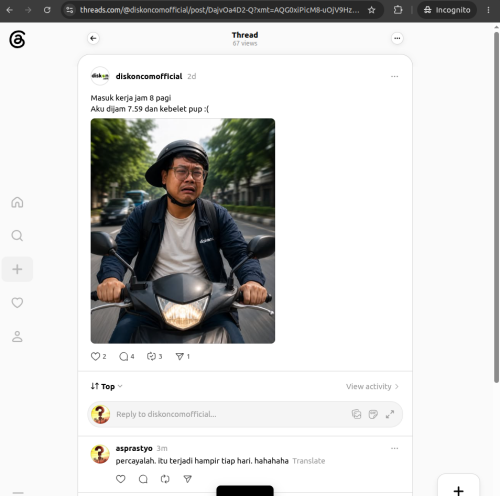Viewport: 500px width, 496px height.
Task: Open thread options menu beside Thread title
Action: (397, 38)
